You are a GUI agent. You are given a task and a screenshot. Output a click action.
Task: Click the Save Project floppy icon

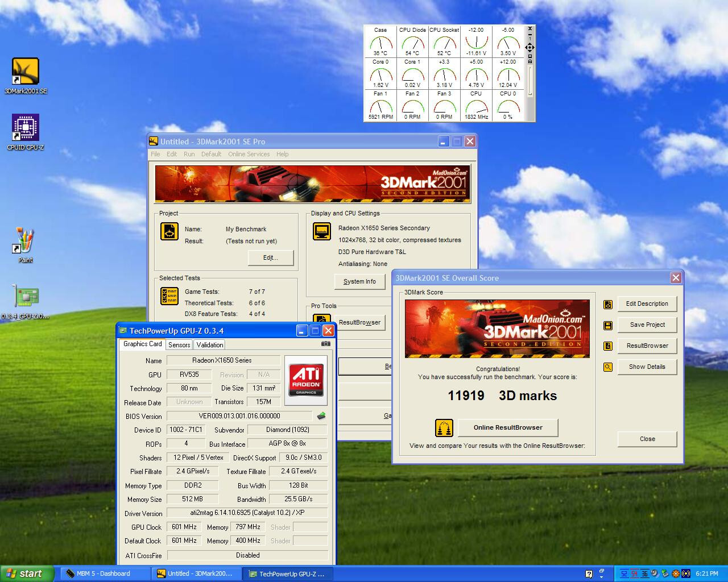pyautogui.click(x=608, y=325)
